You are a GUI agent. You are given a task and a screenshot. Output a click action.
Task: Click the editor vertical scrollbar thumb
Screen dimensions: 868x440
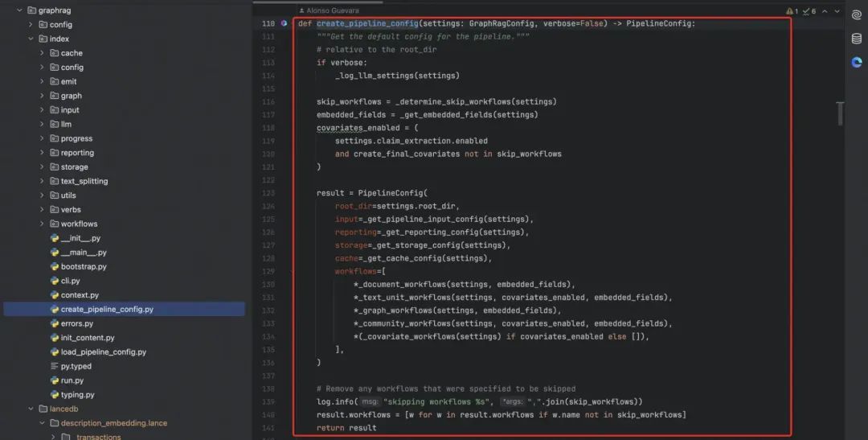point(841,113)
